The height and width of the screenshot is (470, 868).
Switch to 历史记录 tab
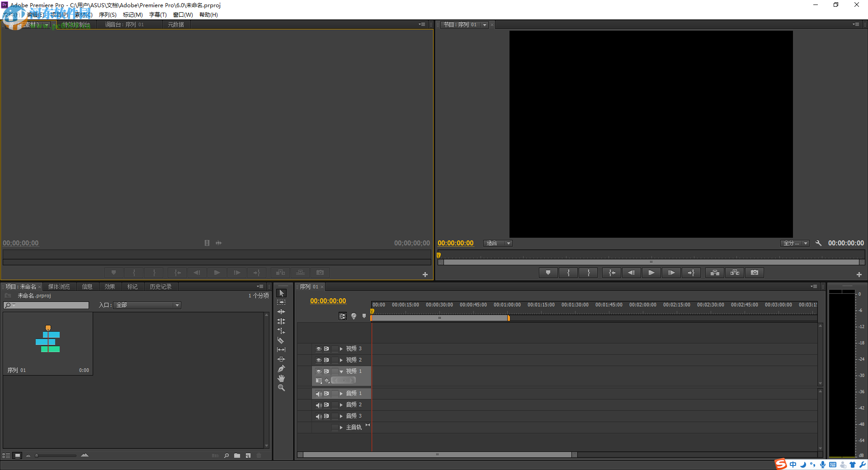[x=160, y=287]
